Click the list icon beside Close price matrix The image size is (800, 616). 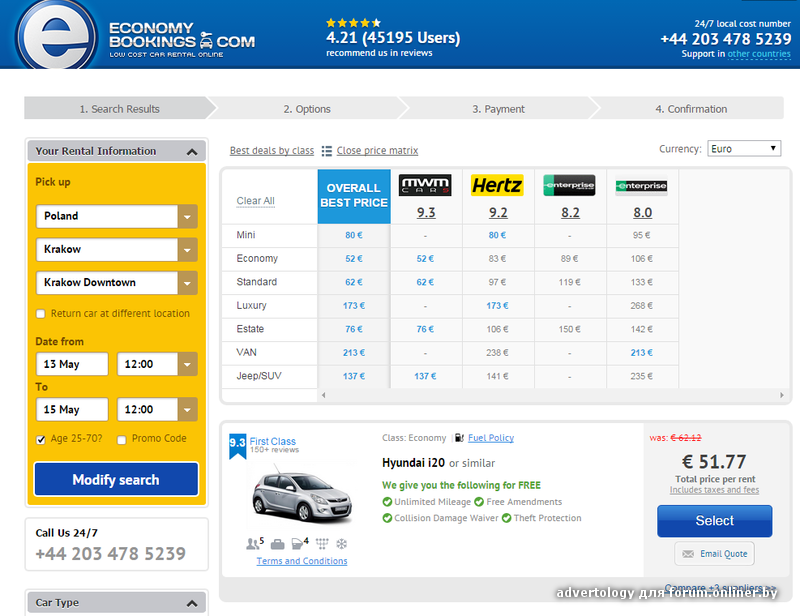[x=326, y=151]
